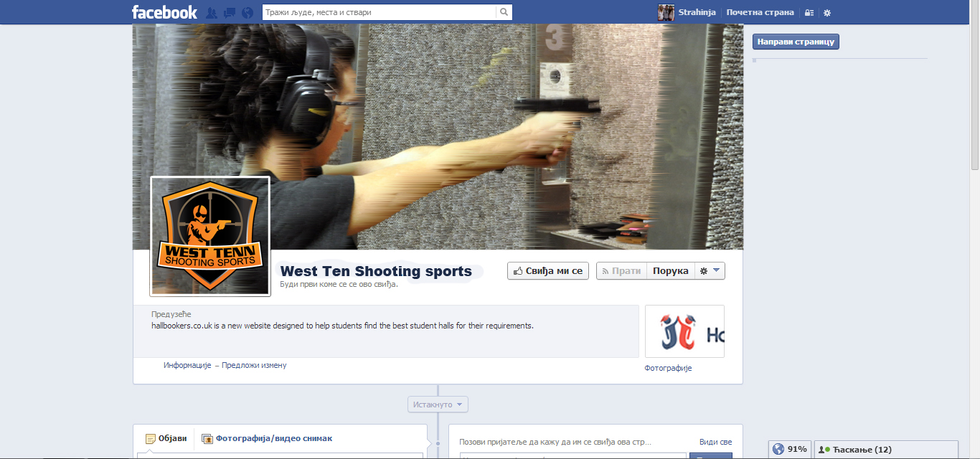
Task: Click the Фотографије label link
Action: [x=668, y=368]
